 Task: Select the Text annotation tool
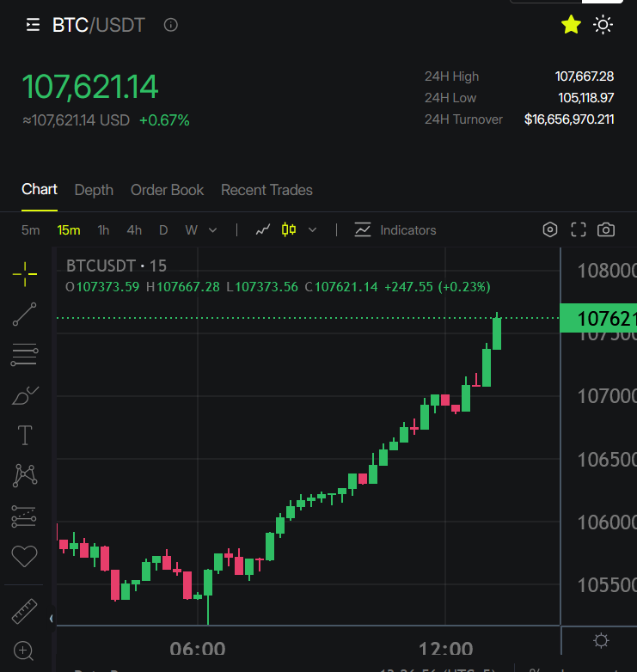(x=25, y=435)
